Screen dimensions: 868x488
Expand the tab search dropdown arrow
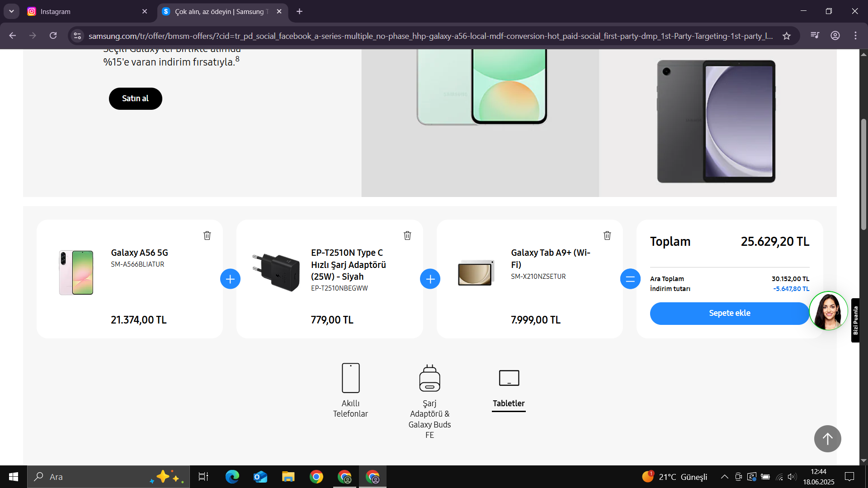(x=11, y=11)
